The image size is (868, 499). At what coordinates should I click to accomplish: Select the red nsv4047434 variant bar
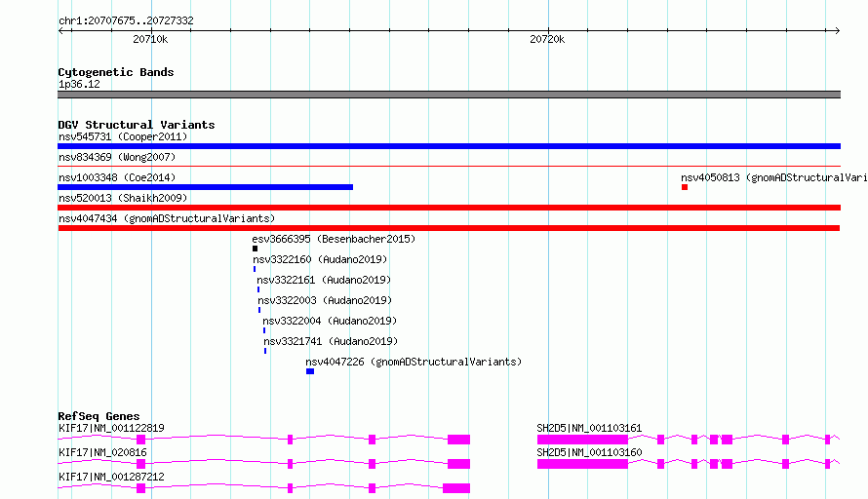pos(449,228)
